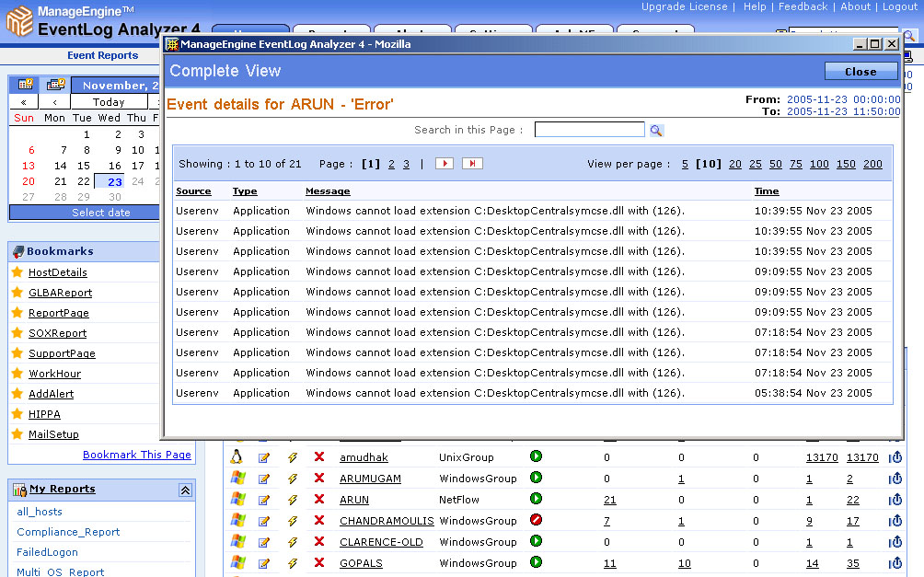Click edit icon in CHANDRAMOULIS row
The height and width of the screenshot is (577, 924).
pyautogui.click(x=264, y=521)
